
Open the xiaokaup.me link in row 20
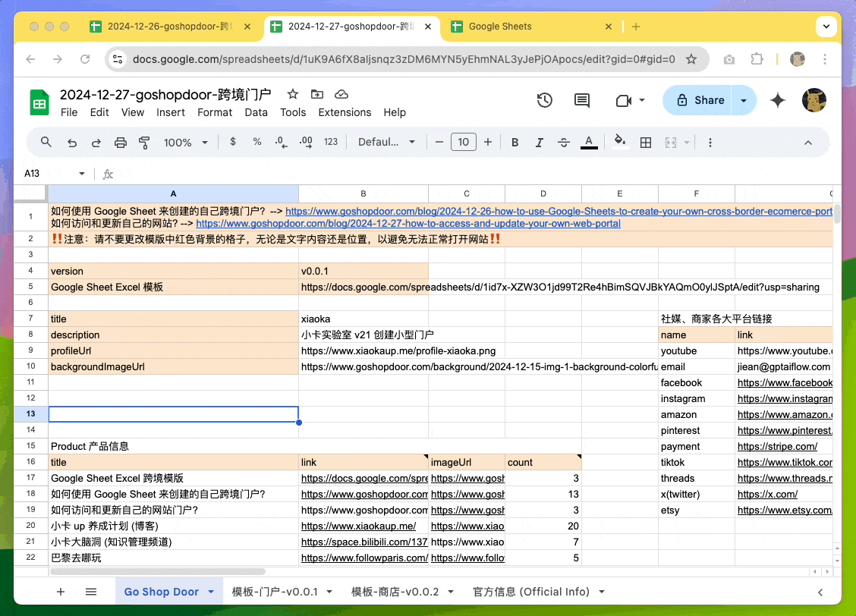(x=359, y=526)
